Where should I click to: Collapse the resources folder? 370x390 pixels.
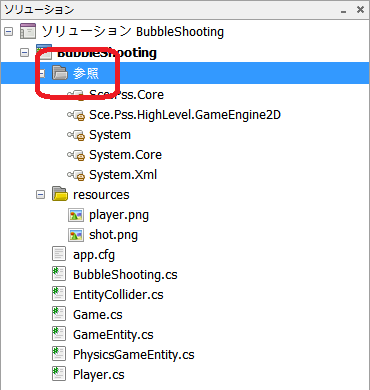point(40,194)
